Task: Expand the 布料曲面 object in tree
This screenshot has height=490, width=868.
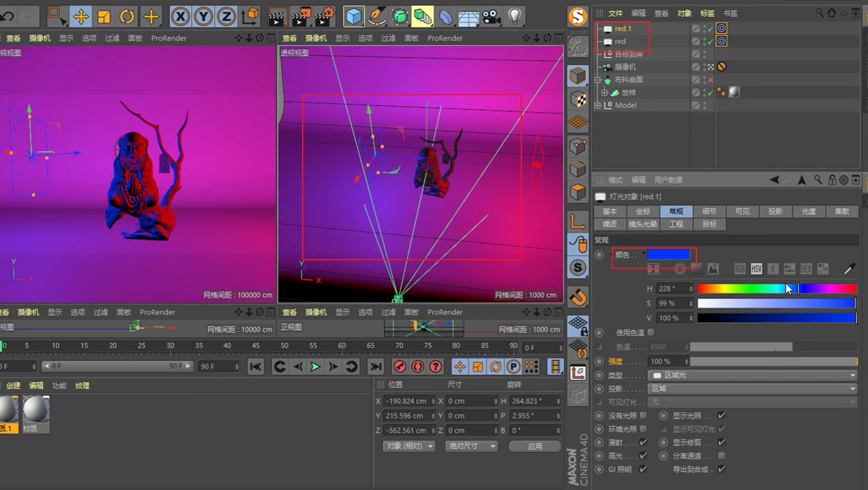Action: 598,80
